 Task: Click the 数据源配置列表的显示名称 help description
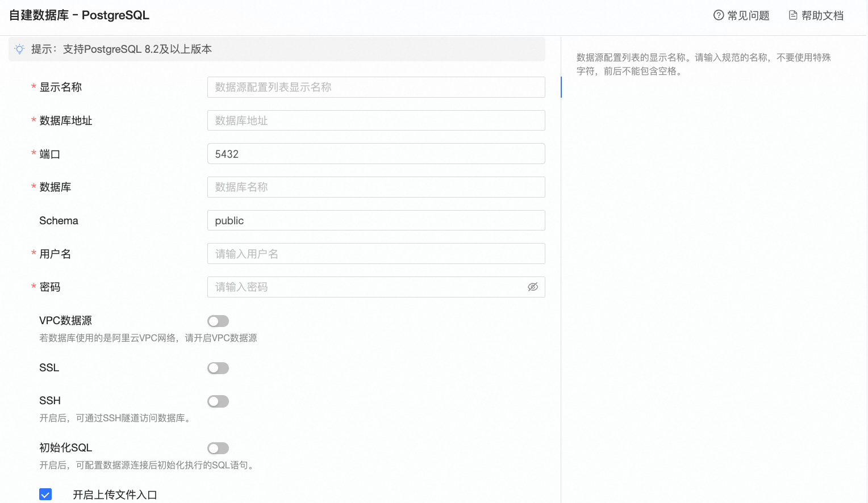704,64
